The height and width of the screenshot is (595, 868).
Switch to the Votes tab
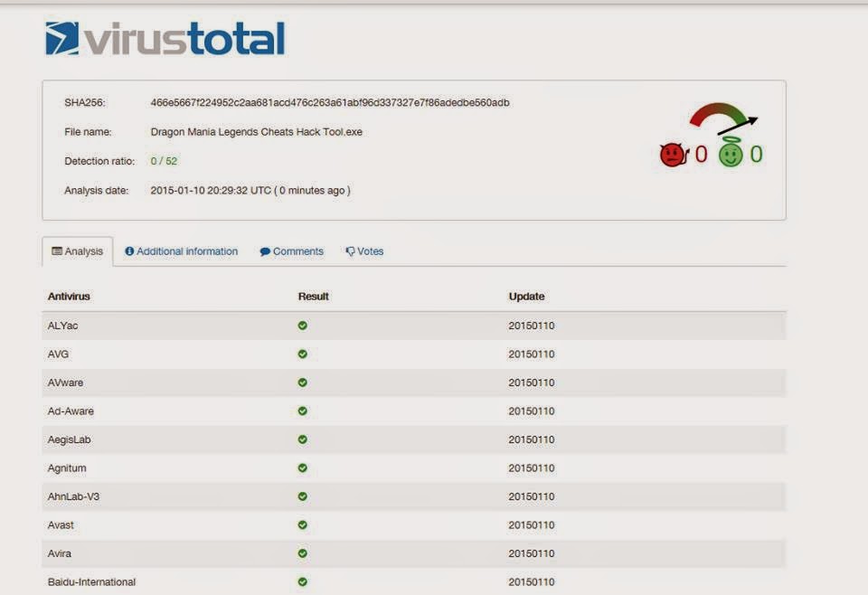364,251
